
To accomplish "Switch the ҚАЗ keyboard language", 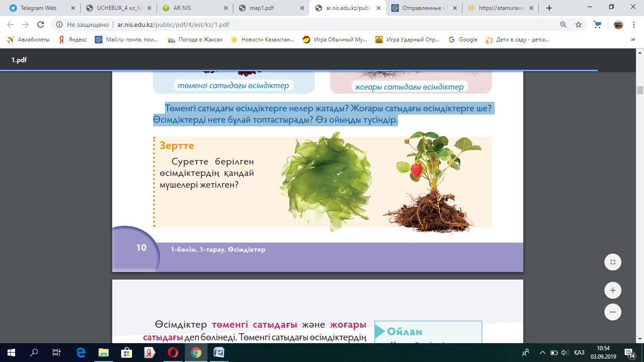I will [x=579, y=353].
